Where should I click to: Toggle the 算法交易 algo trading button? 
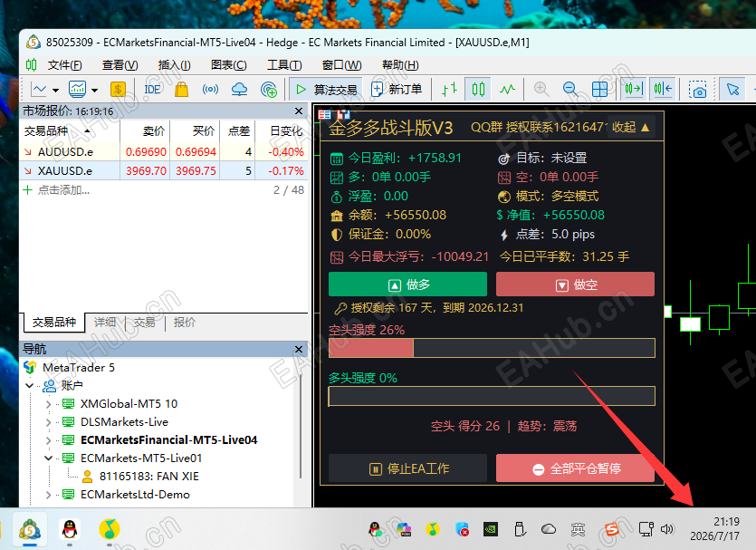[327, 90]
